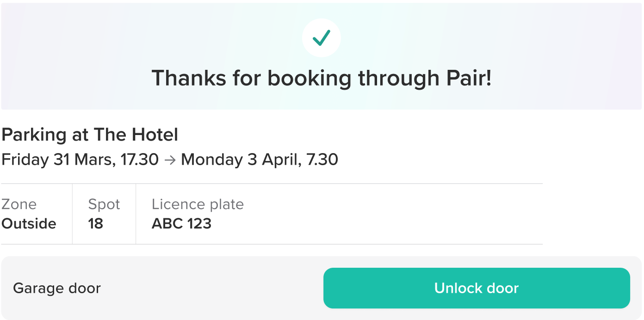This screenshot has width=644, height=320.
Task: Click the Spot label
Action: pos(104,204)
